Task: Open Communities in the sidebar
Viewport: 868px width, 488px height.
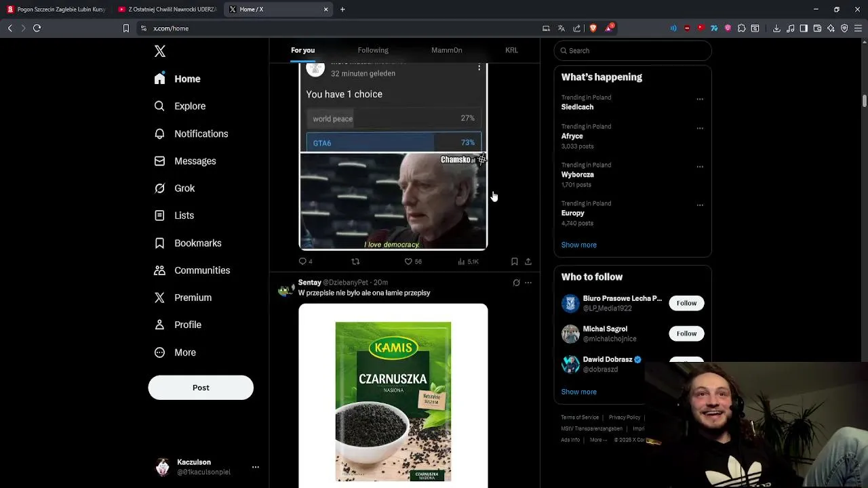Action: [192, 270]
